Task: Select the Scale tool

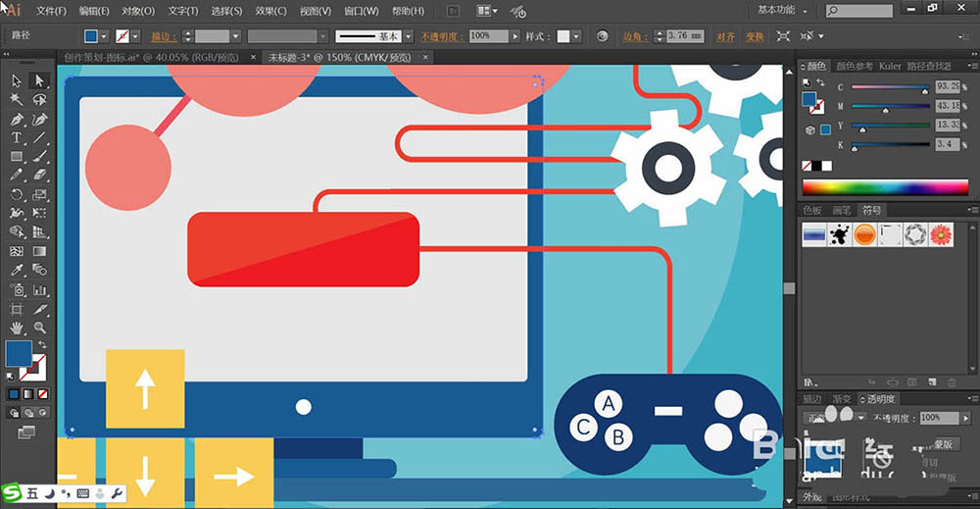Action: pyautogui.click(x=39, y=194)
